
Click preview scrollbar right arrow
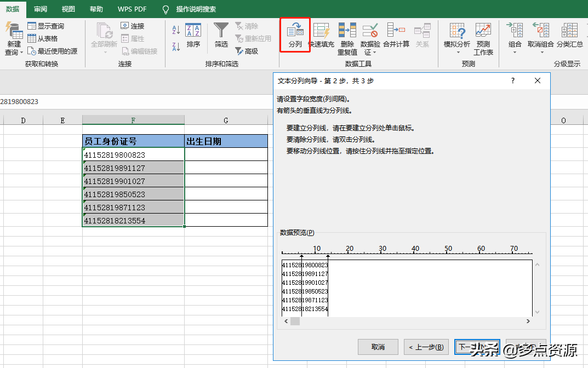(x=528, y=321)
